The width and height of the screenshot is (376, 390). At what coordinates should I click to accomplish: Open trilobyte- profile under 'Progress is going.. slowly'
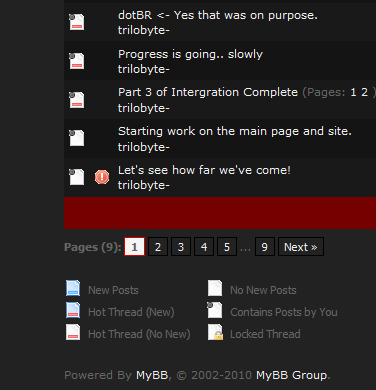(x=144, y=69)
